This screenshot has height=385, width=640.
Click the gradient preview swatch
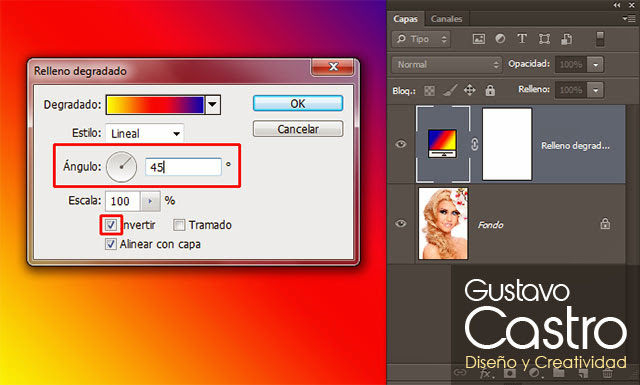pos(155,105)
